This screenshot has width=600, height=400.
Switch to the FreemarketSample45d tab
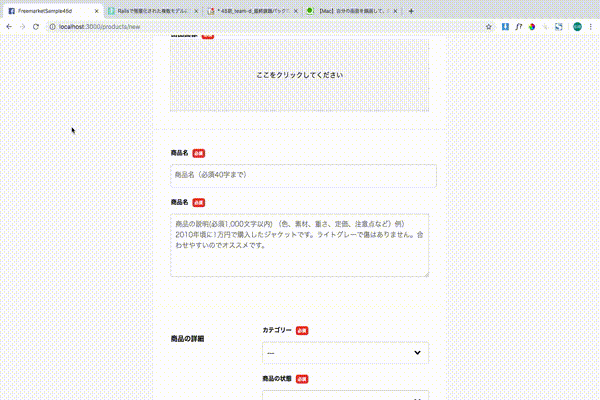53,11
